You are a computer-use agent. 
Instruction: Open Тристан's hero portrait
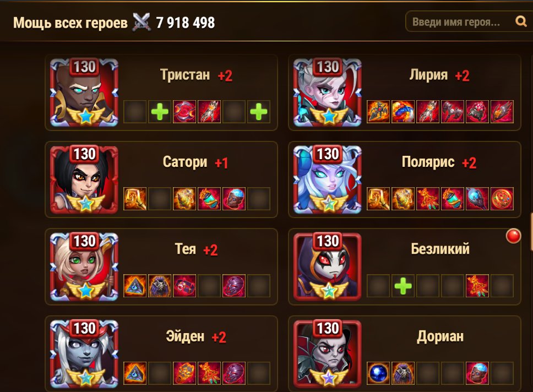(84, 92)
